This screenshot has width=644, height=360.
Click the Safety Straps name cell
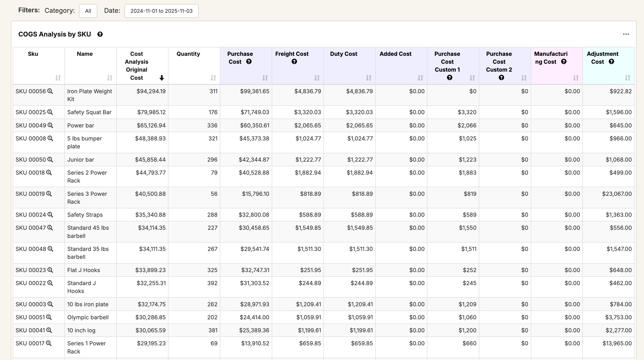pyautogui.click(x=85, y=215)
